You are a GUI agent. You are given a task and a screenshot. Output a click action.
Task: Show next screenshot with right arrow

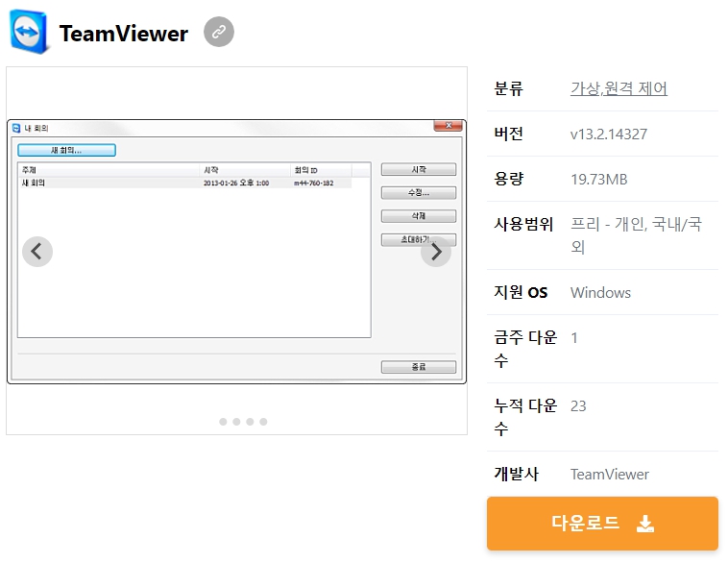436,252
